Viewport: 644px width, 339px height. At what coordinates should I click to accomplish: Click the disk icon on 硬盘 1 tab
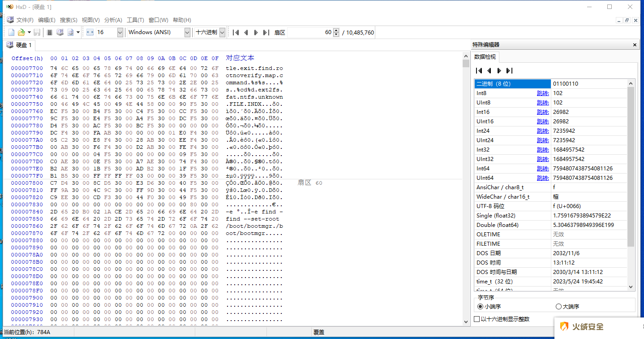pos(10,45)
